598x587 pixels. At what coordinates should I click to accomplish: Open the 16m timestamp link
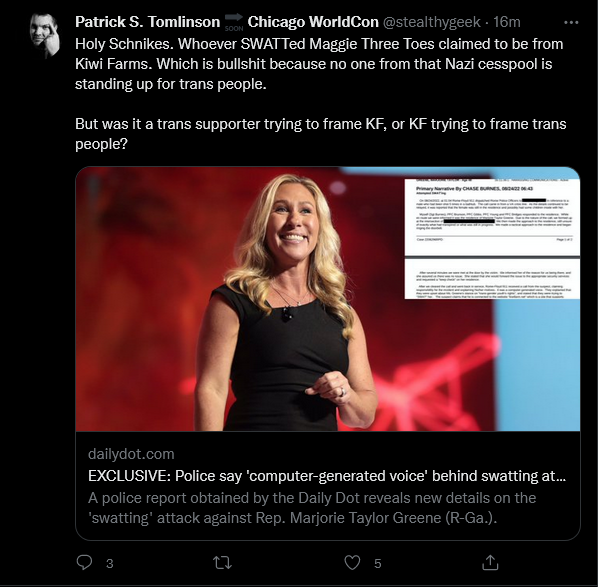click(x=507, y=22)
